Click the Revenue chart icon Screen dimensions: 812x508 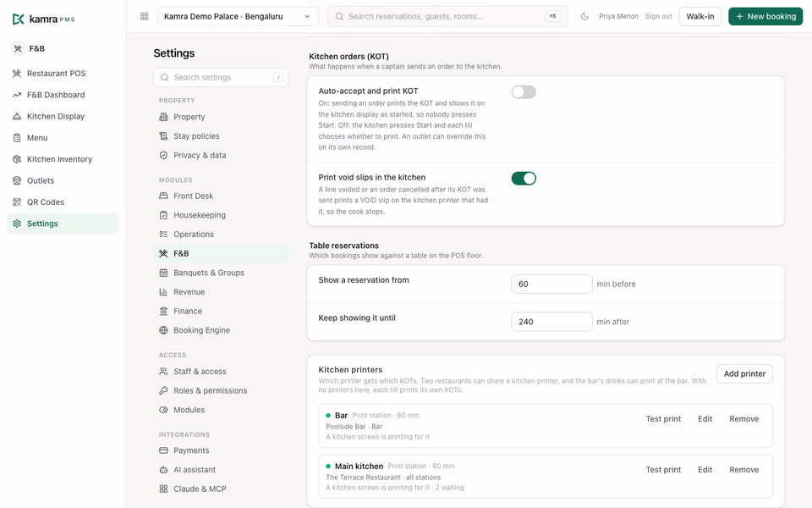tap(163, 292)
